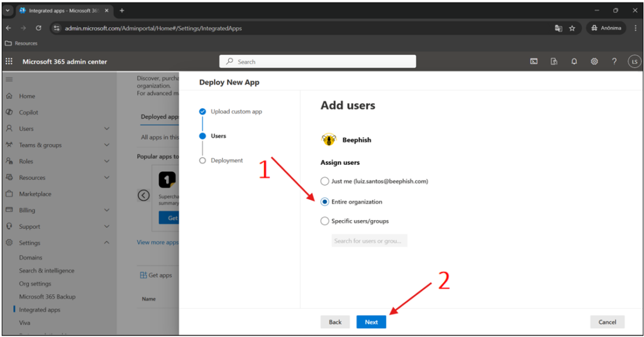
Task: Click the Settings gear icon in sidebar
Action: click(9, 243)
